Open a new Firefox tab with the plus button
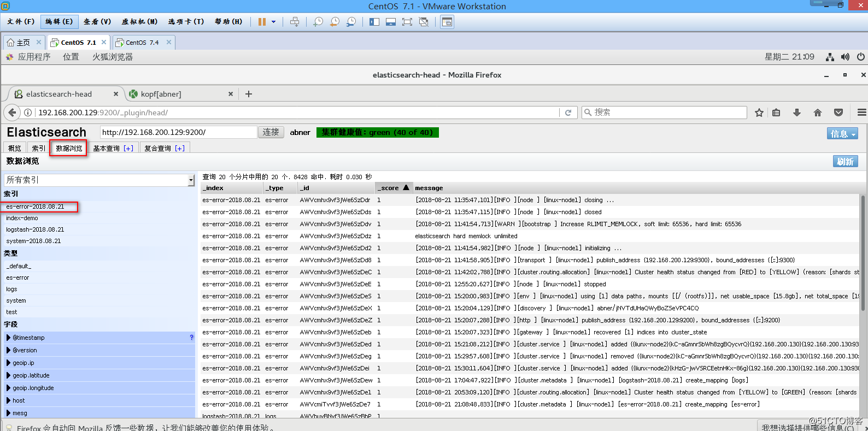 point(249,94)
